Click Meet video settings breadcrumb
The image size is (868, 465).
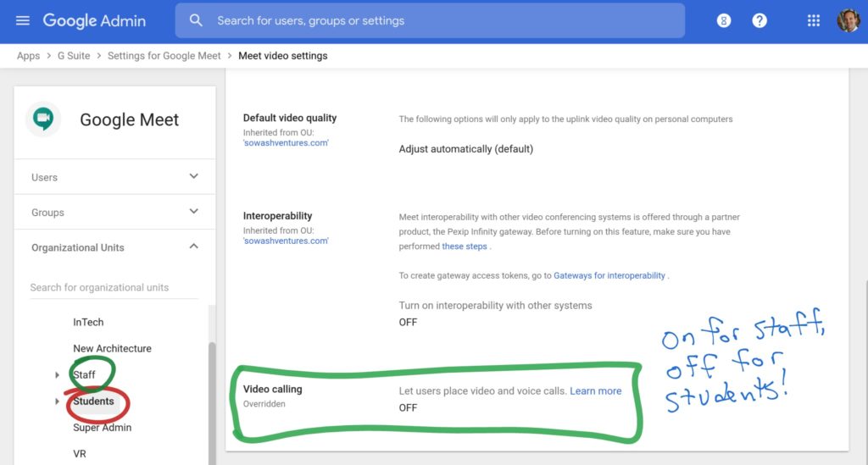[283, 56]
